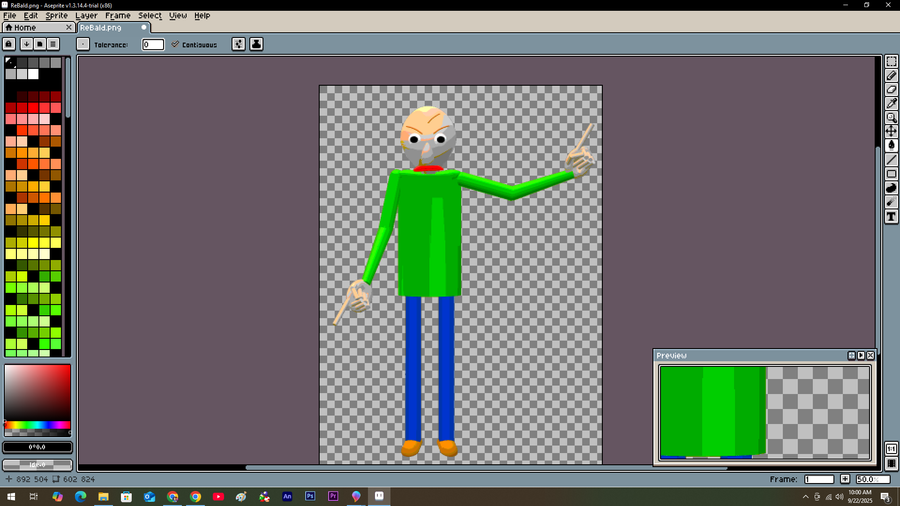Click the 1:1 zoom toggle button

tap(891, 449)
